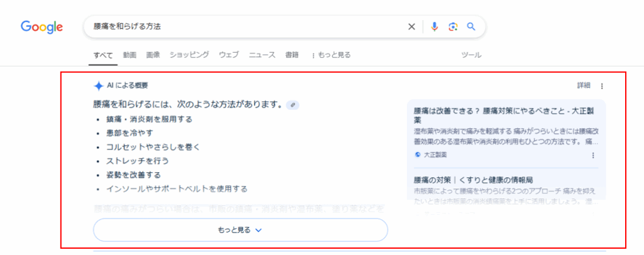The height and width of the screenshot is (255, 644).
Task: Start voice search with the microphone icon
Action: click(x=434, y=26)
